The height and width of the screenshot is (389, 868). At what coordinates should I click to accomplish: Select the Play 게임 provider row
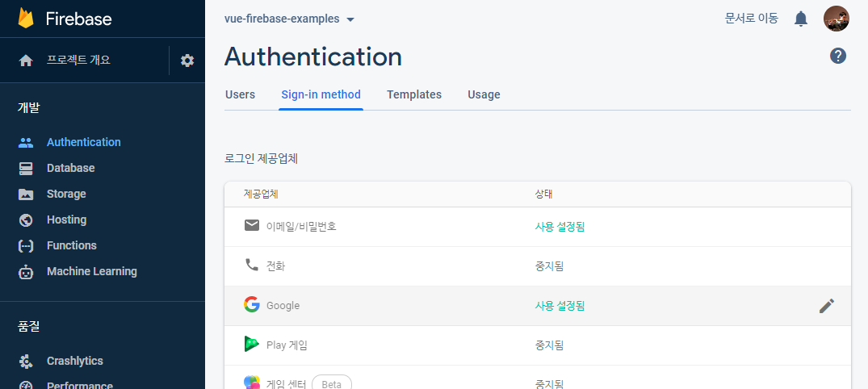tap(538, 345)
